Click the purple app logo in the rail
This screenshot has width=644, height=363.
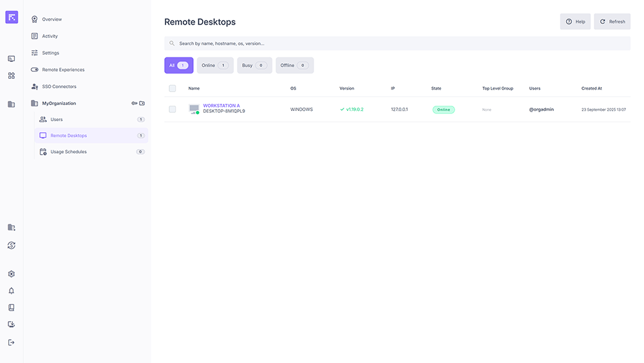[x=12, y=17]
